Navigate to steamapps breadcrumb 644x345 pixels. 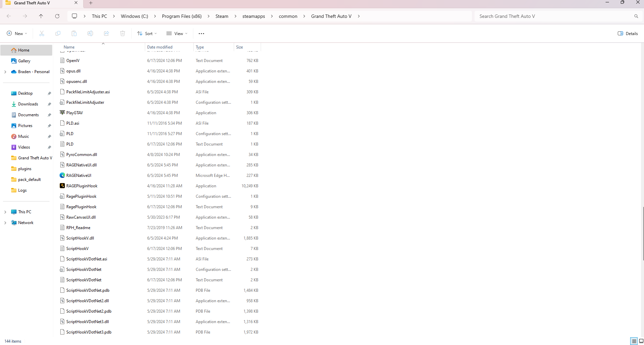click(x=254, y=16)
